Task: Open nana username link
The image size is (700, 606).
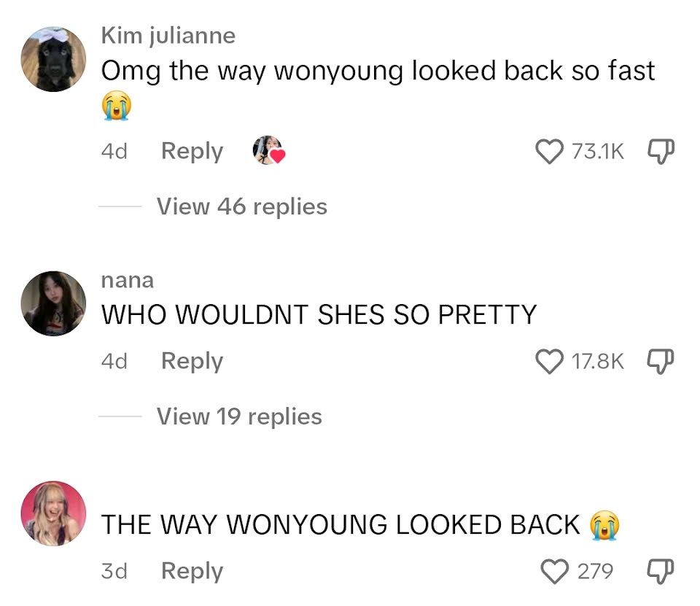Action: tap(127, 281)
